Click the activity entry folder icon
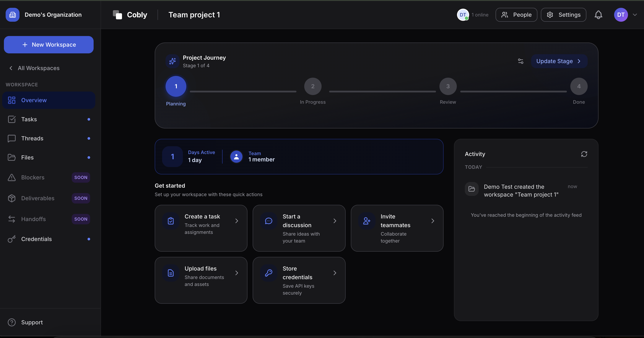This screenshot has width=644, height=338. coord(472,189)
